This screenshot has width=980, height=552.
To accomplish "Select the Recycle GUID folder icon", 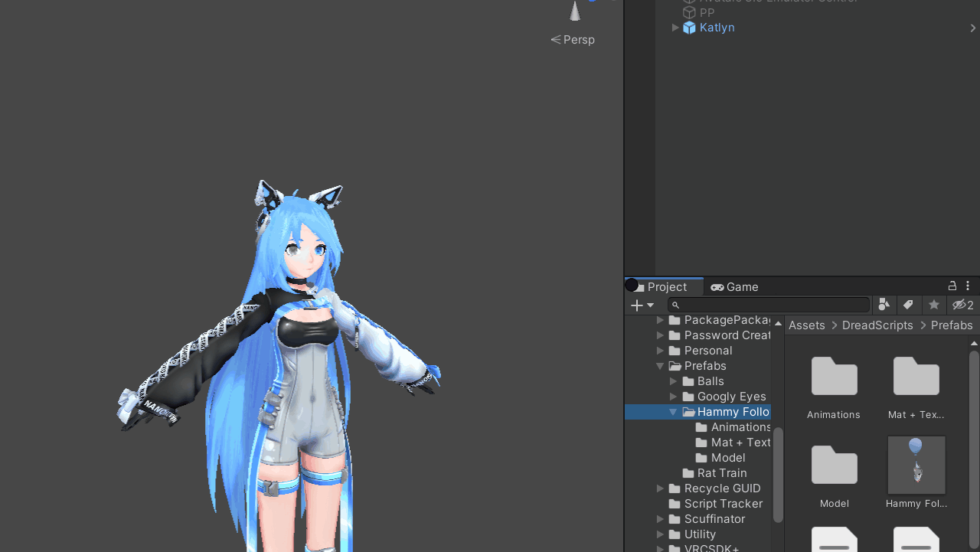I will (x=675, y=488).
